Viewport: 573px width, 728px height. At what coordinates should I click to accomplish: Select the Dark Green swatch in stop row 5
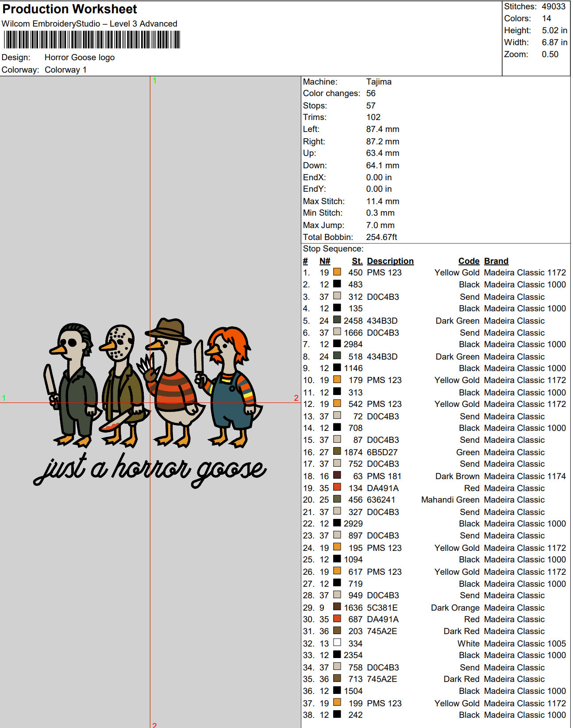337,320
